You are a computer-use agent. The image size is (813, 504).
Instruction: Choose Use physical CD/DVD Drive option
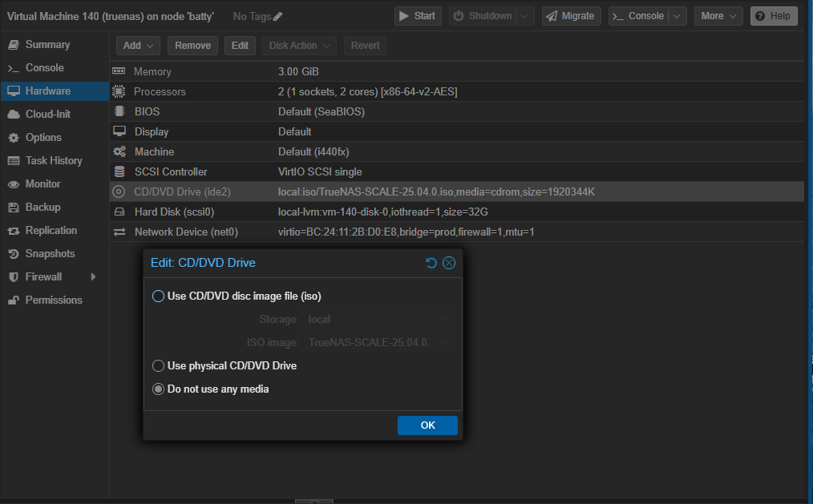[x=158, y=365]
